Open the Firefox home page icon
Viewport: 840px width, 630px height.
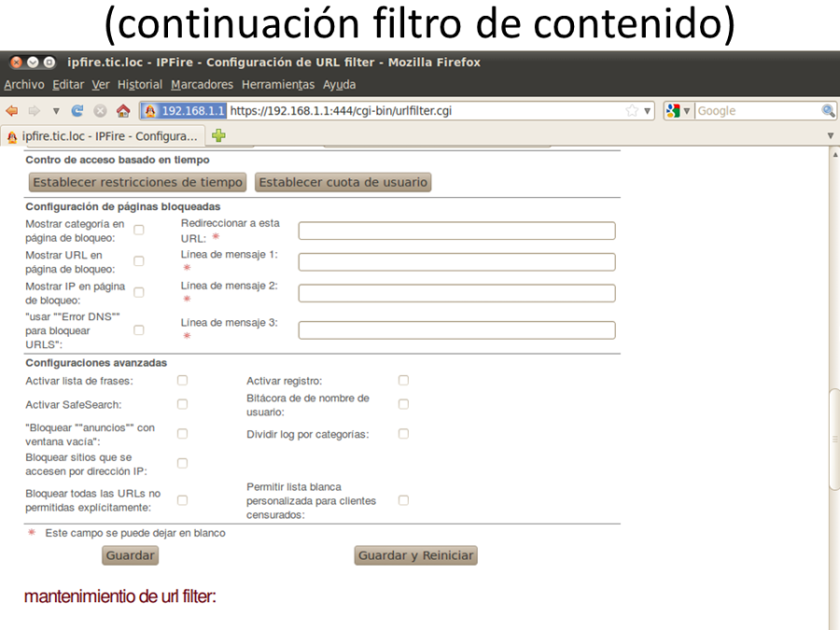(123, 110)
